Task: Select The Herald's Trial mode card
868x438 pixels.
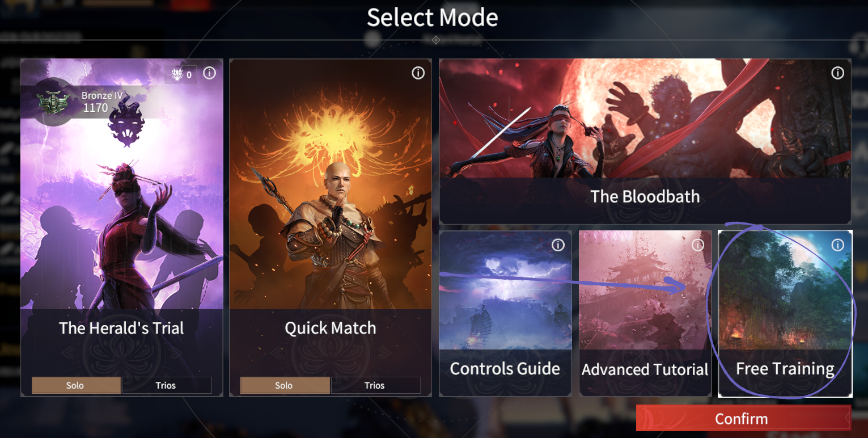Action: coord(122,228)
